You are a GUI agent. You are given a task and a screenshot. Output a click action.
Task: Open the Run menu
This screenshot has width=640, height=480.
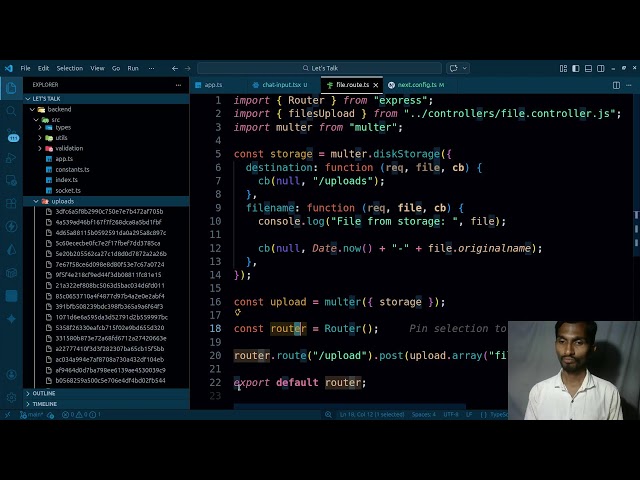[133, 69]
